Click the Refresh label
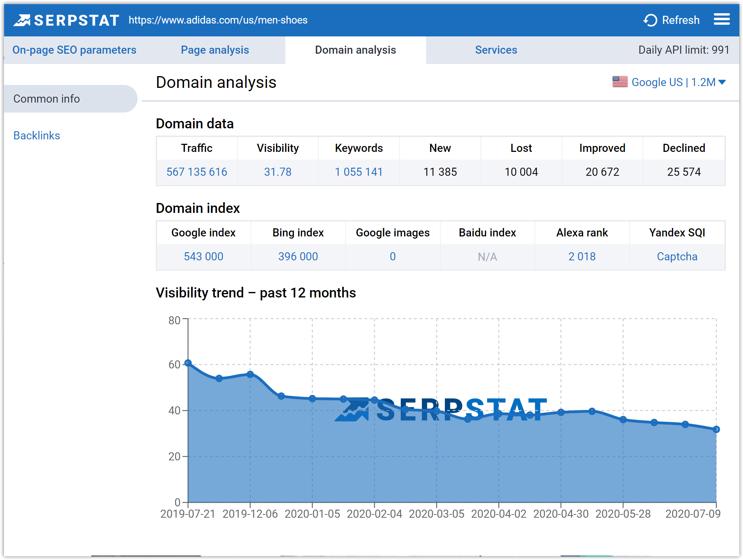This screenshot has height=560, width=743. point(681,20)
